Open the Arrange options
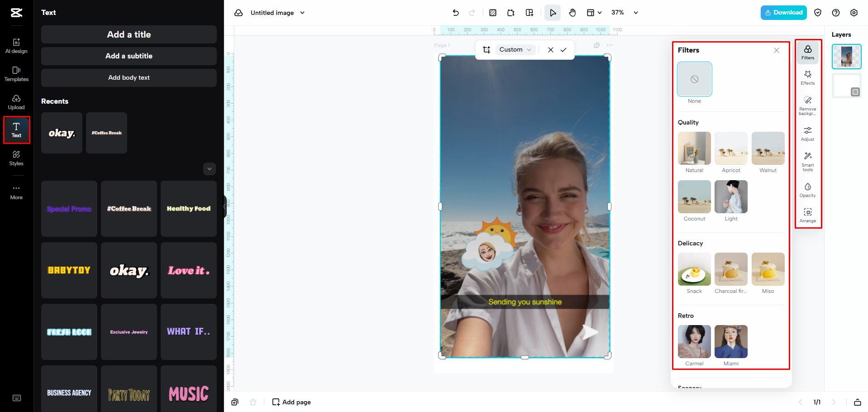 tap(807, 216)
